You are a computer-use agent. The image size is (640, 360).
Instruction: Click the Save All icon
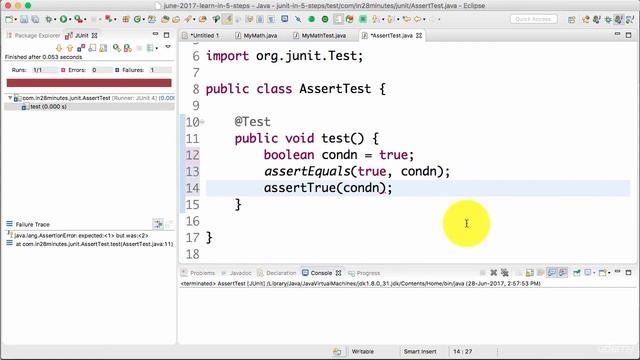point(35,19)
